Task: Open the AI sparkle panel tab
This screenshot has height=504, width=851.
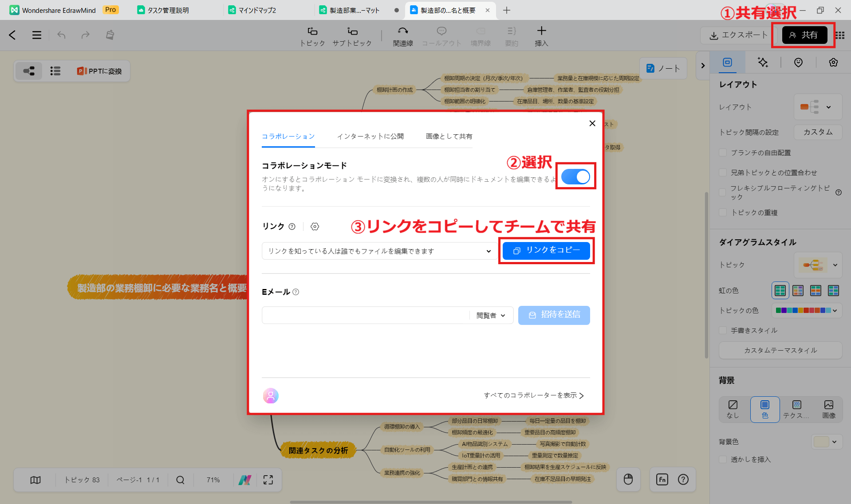Action: click(x=763, y=63)
